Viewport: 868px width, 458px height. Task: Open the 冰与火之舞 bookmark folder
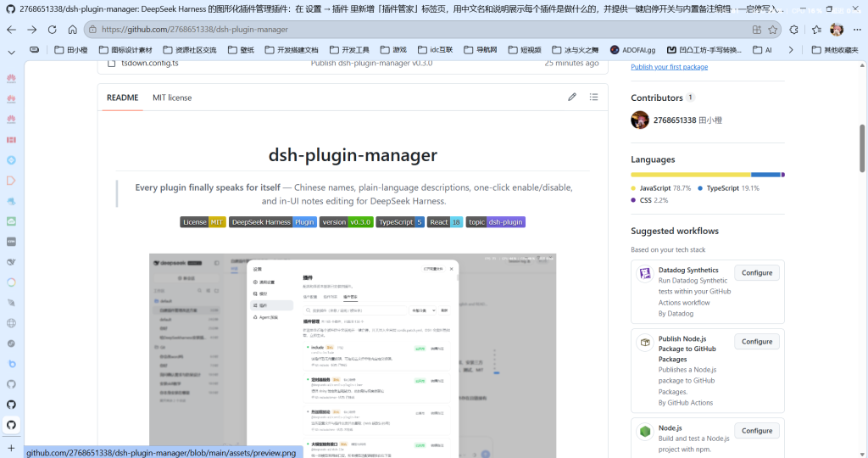point(575,50)
